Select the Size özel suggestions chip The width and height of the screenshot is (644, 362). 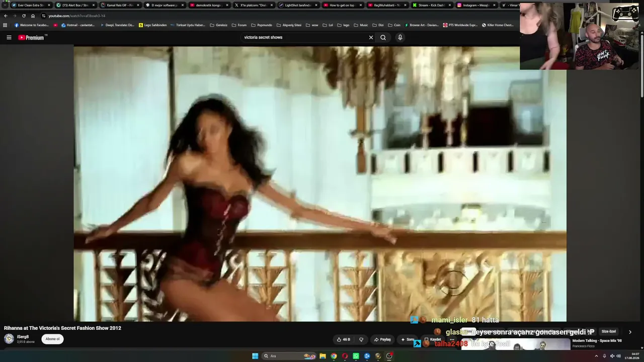point(609,332)
